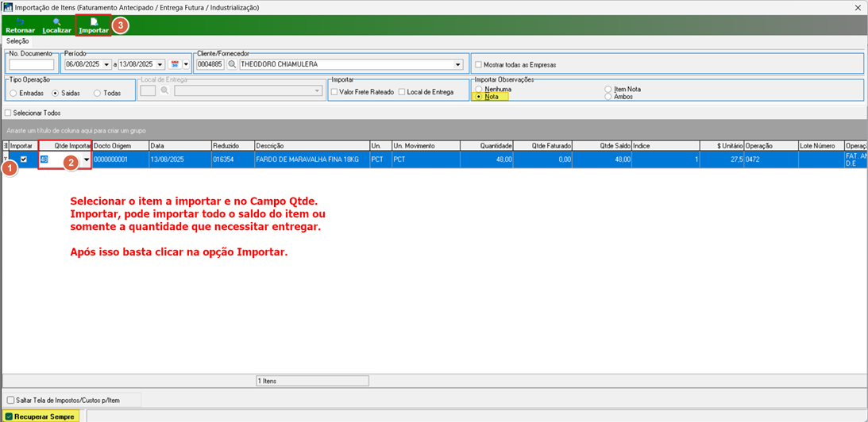Image resolution: width=868 pixels, height=422 pixels.
Task: Sort by the Qtde Importar column header
Action: [65, 145]
